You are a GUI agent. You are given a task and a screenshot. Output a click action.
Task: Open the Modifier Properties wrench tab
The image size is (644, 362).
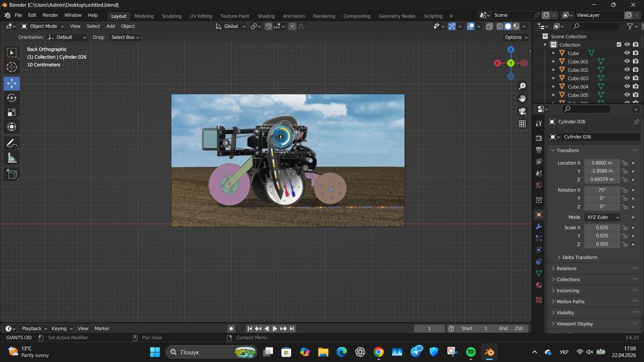tap(539, 226)
